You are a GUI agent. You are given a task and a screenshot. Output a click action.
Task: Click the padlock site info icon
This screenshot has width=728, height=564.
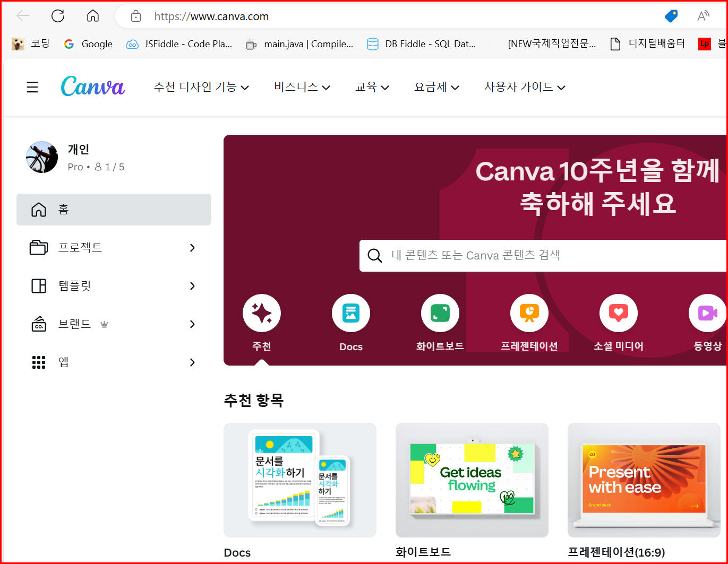(136, 16)
